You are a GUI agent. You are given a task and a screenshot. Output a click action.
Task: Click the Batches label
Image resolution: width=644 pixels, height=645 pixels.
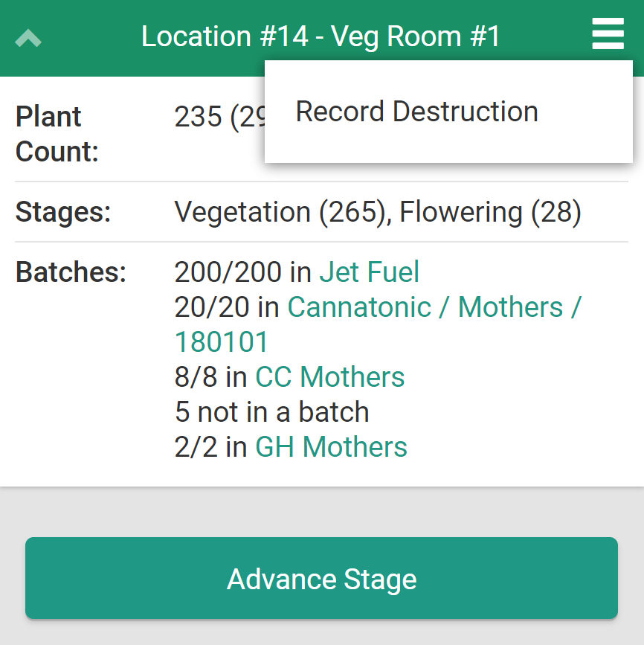(x=71, y=272)
